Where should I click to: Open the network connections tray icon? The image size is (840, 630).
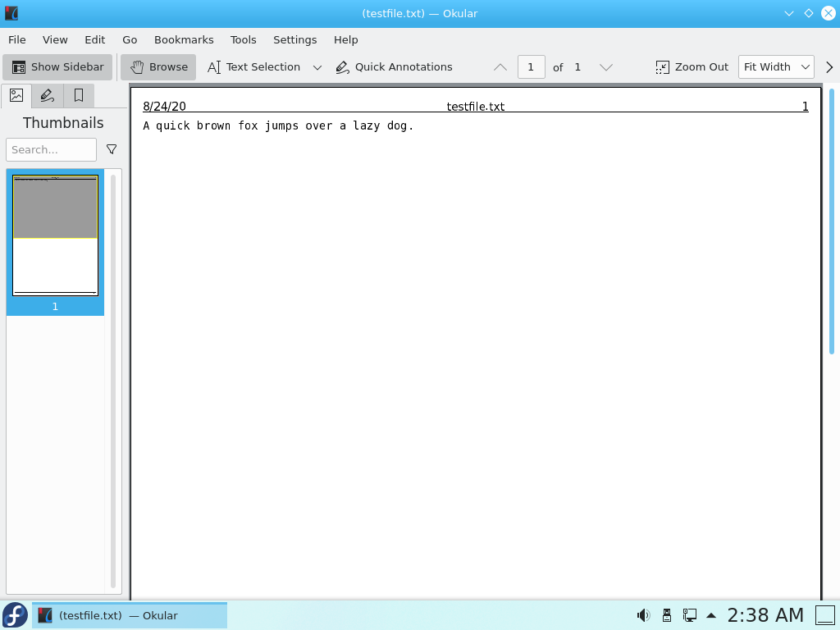(689, 615)
